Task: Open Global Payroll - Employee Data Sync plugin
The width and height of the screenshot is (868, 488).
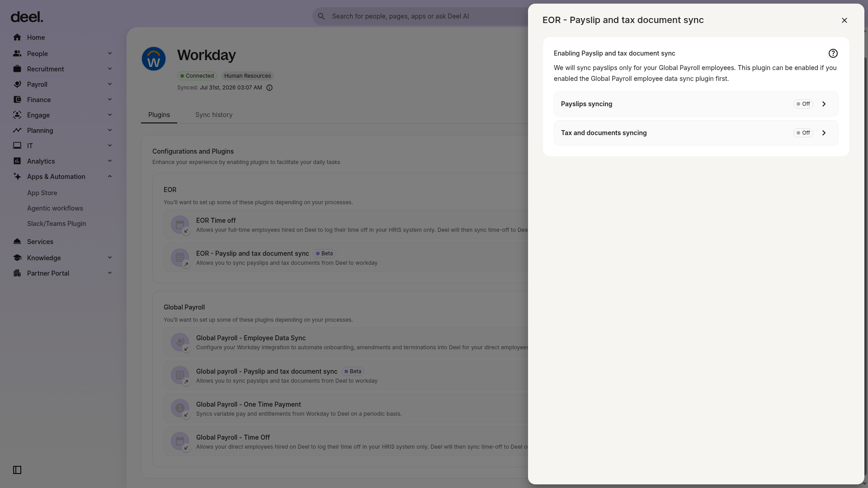Action: (x=346, y=342)
